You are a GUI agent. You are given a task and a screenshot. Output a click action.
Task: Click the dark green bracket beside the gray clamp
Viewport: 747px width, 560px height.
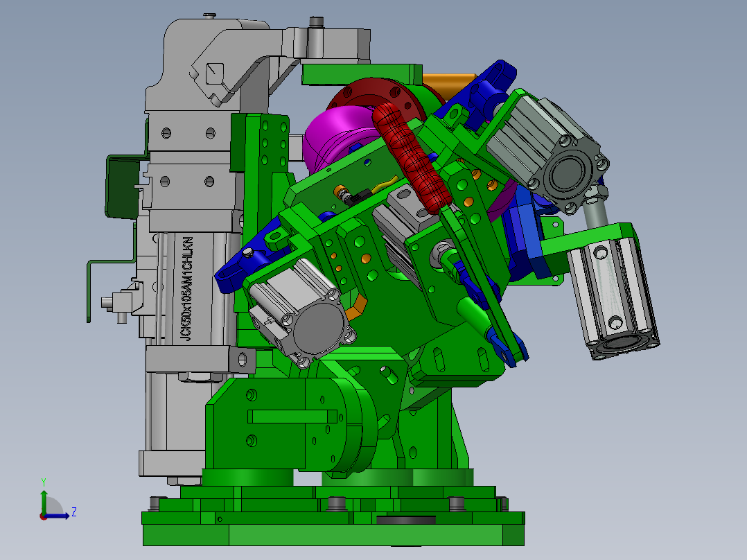(123, 187)
